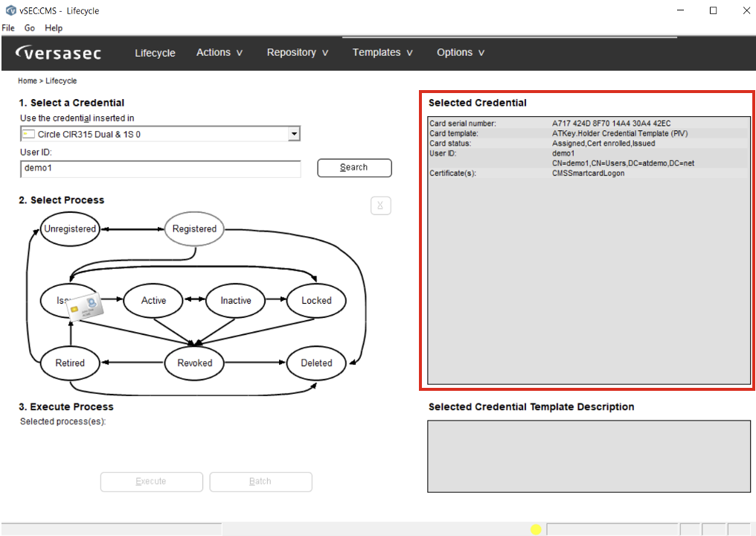
Task: Click the ATKey.Holder Credential Template (PIV) text
Action: 620,133
